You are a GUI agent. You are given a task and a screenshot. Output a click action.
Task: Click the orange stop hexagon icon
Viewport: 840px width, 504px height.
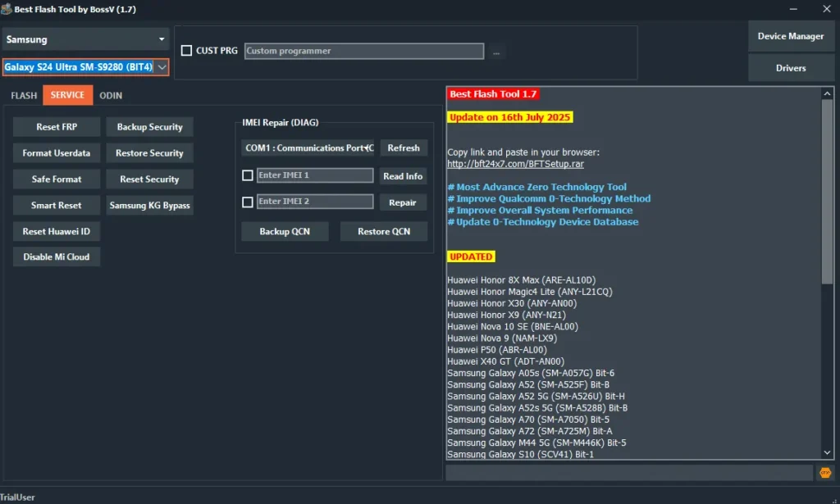click(824, 473)
